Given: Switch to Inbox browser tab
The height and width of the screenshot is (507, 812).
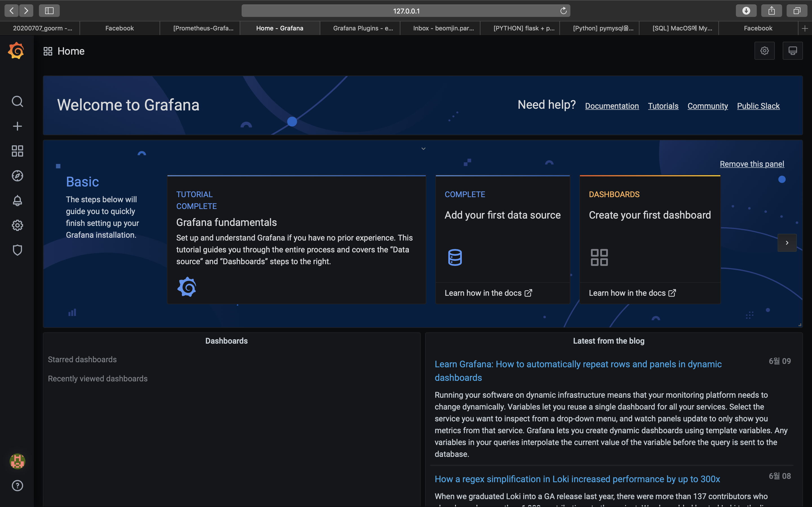Looking at the screenshot, I should (x=443, y=28).
